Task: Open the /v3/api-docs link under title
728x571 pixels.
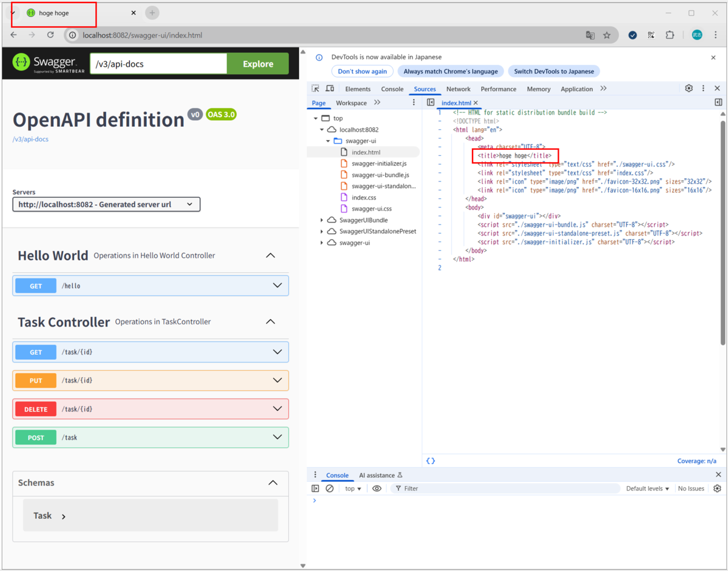Action: [x=30, y=139]
